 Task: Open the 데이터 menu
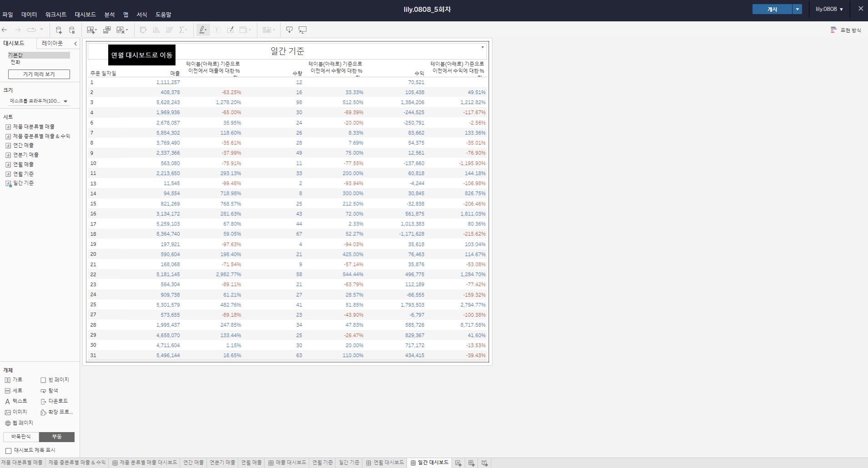tap(29, 15)
